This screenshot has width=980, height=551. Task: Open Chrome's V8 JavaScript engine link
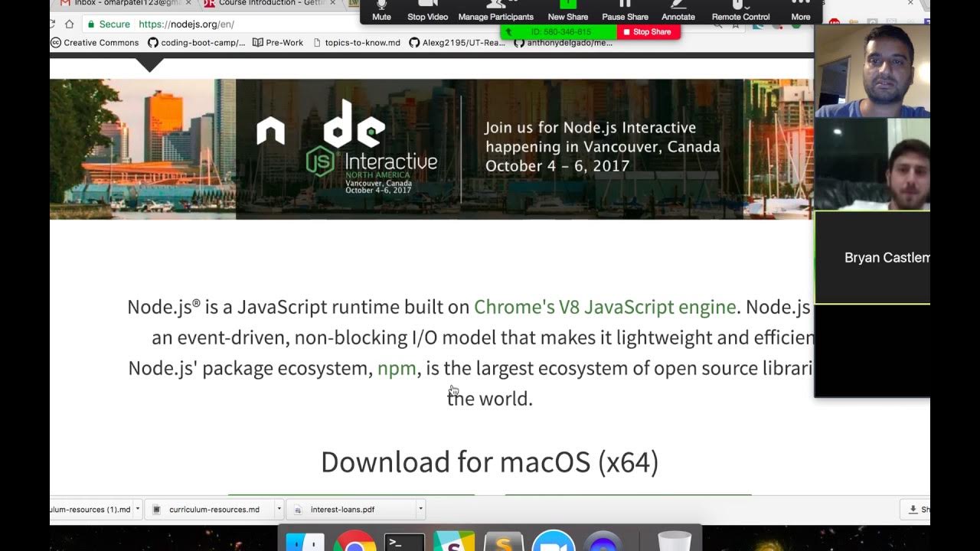(x=605, y=307)
